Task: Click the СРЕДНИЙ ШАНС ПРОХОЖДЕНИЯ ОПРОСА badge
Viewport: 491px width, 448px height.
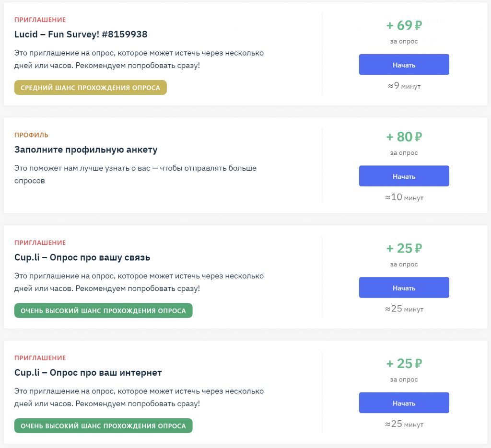Action: (x=90, y=88)
